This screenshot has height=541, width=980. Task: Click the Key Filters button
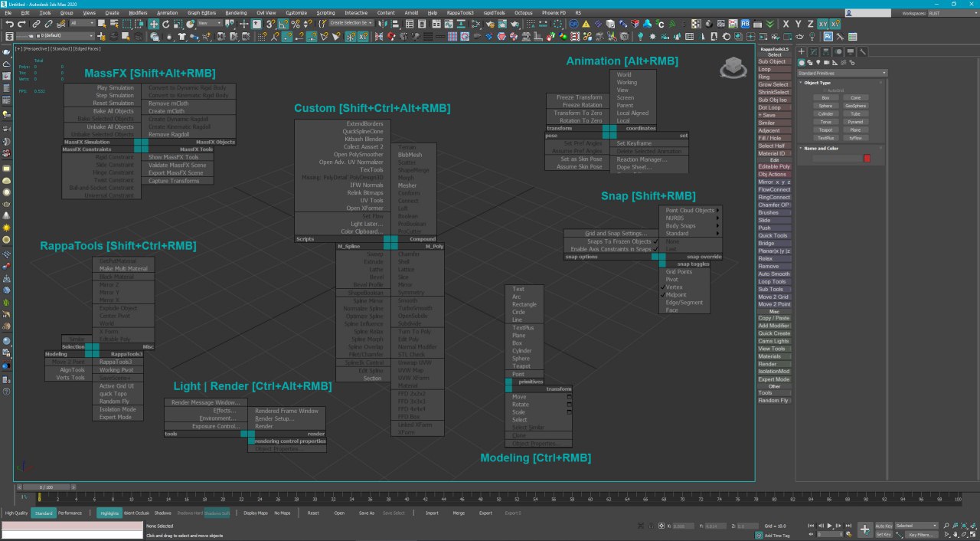921,534
